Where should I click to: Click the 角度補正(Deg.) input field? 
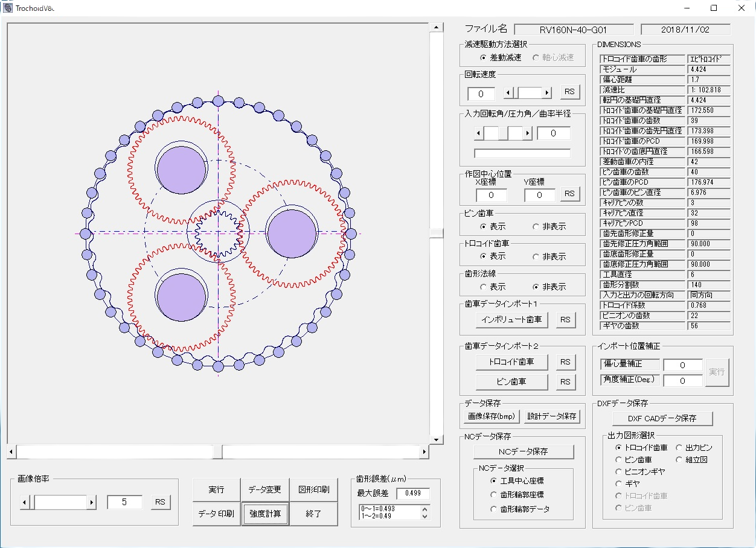tap(682, 381)
